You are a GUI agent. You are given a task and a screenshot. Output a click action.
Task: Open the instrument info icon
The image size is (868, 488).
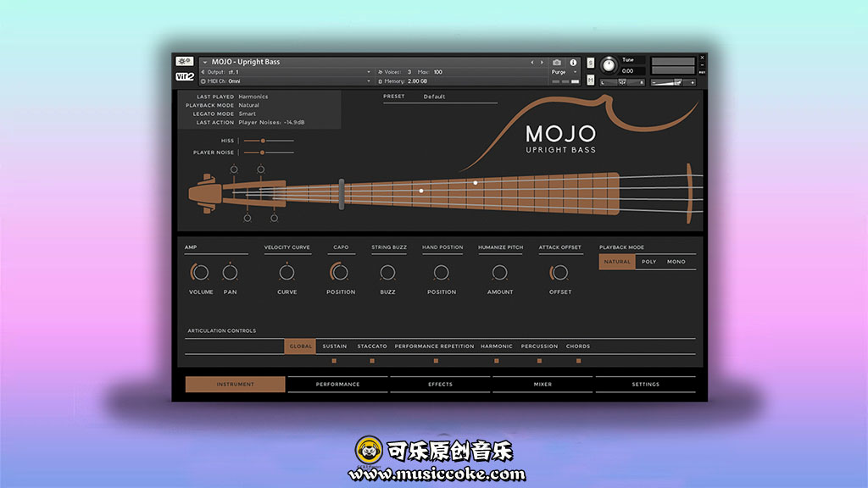click(x=573, y=63)
